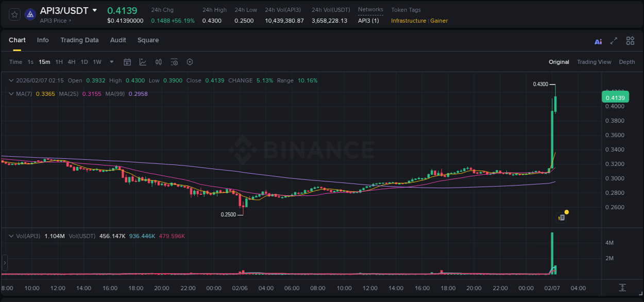
Task: Switch to the Trading Data tab
Action: click(x=79, y=40)
